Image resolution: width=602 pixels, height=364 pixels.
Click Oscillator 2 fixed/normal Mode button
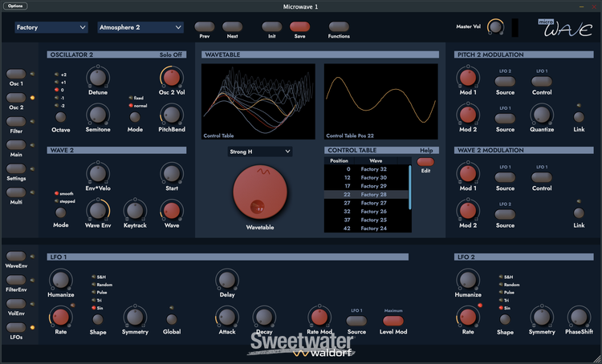pyautogui.click(x=135, y=117)
